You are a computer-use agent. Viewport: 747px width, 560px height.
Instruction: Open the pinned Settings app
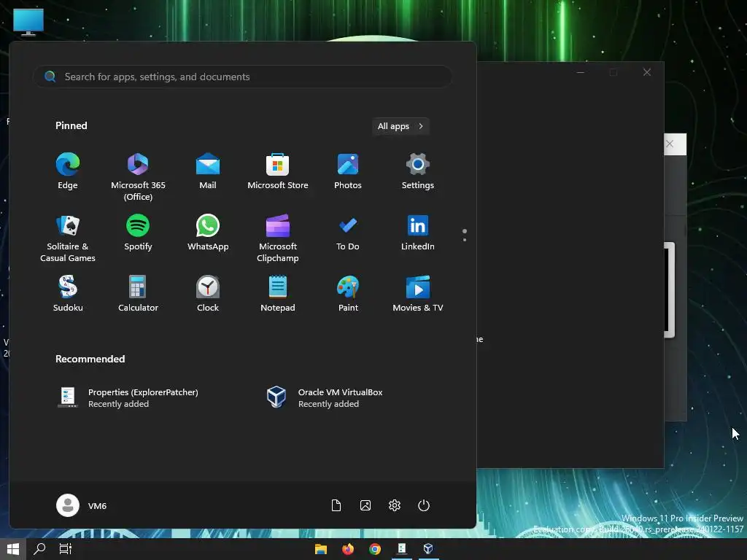[418, 171]
